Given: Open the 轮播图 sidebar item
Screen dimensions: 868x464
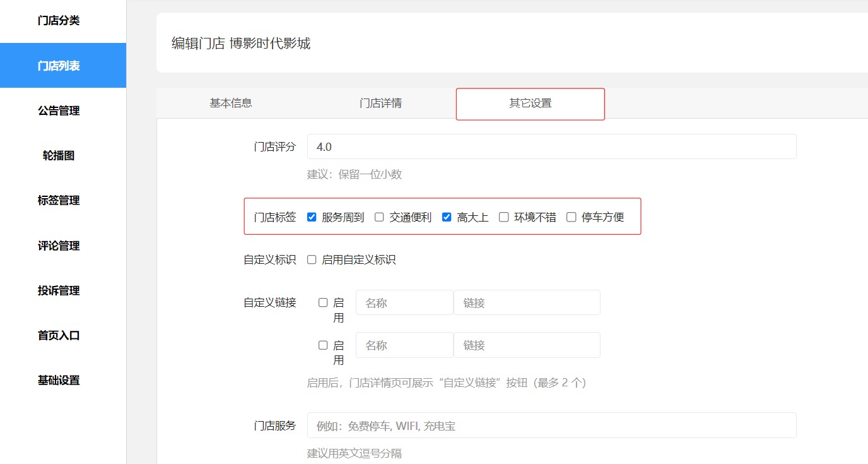Looking at the screenshot, I should click(59, 156).
